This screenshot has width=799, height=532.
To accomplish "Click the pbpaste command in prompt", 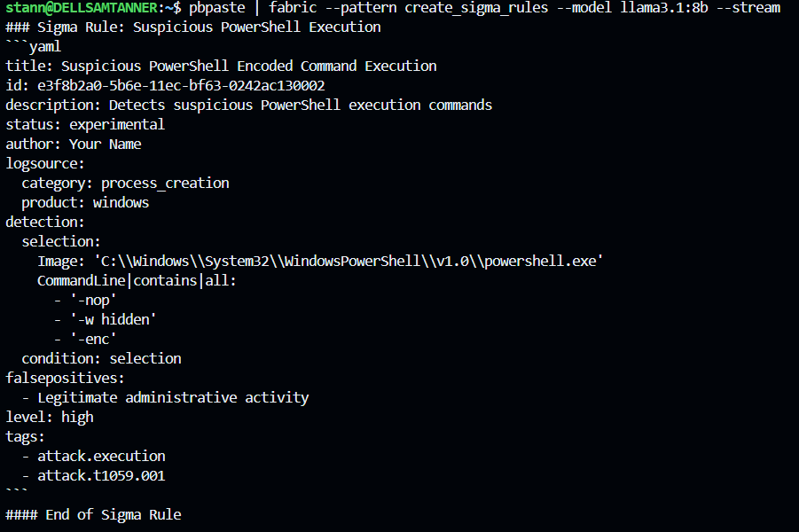I will pos(216,8).
